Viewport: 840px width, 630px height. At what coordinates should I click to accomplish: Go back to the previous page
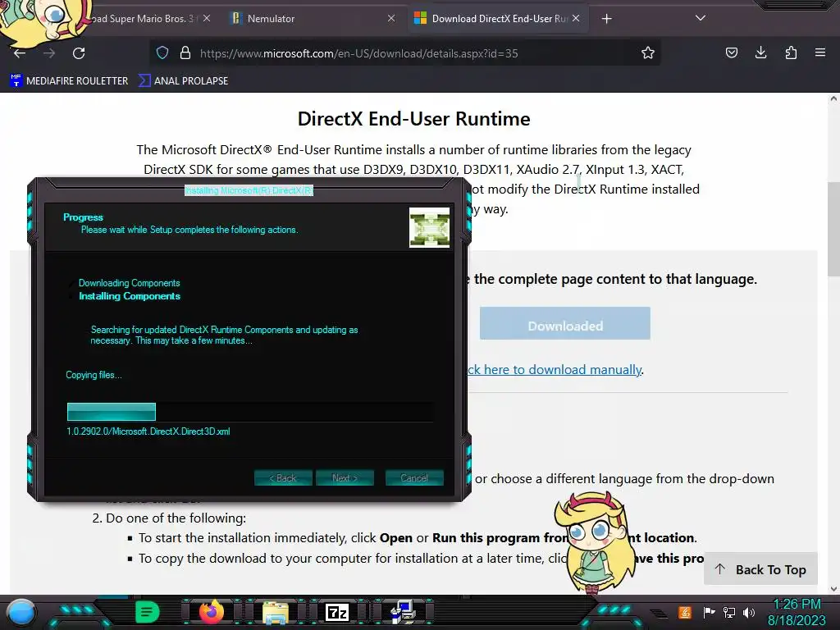tap(20, 53)
